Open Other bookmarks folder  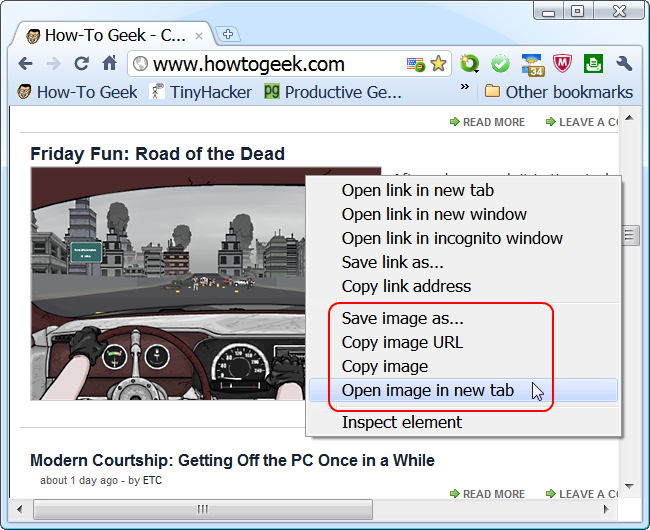pos(558,92)
